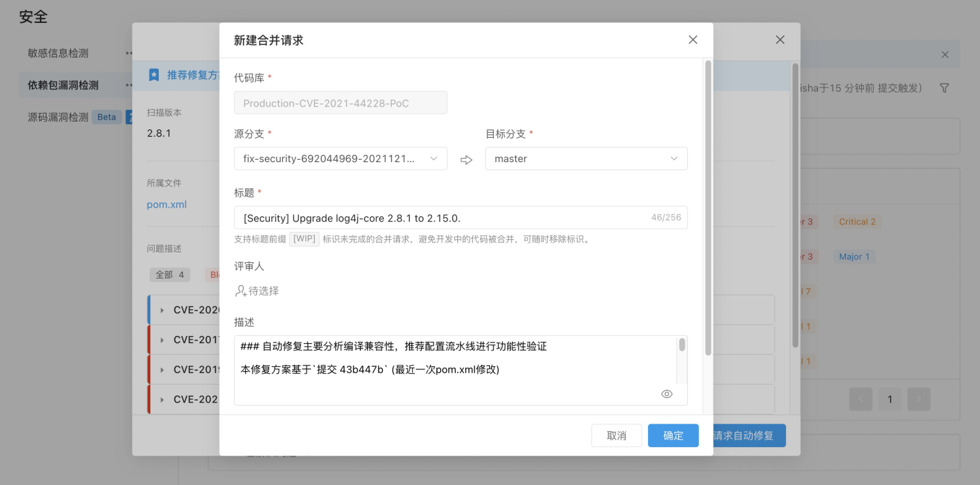Toggle Markdown preview with the eye icon
Screen dimensions: 980x485
point(666,393)
